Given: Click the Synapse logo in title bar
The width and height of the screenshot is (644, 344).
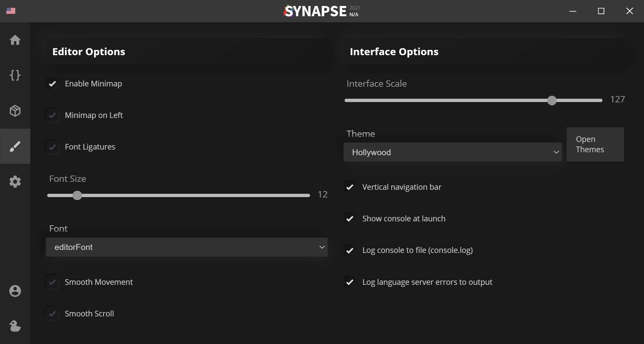Looking at the screenshot, I should coord(316,11).
